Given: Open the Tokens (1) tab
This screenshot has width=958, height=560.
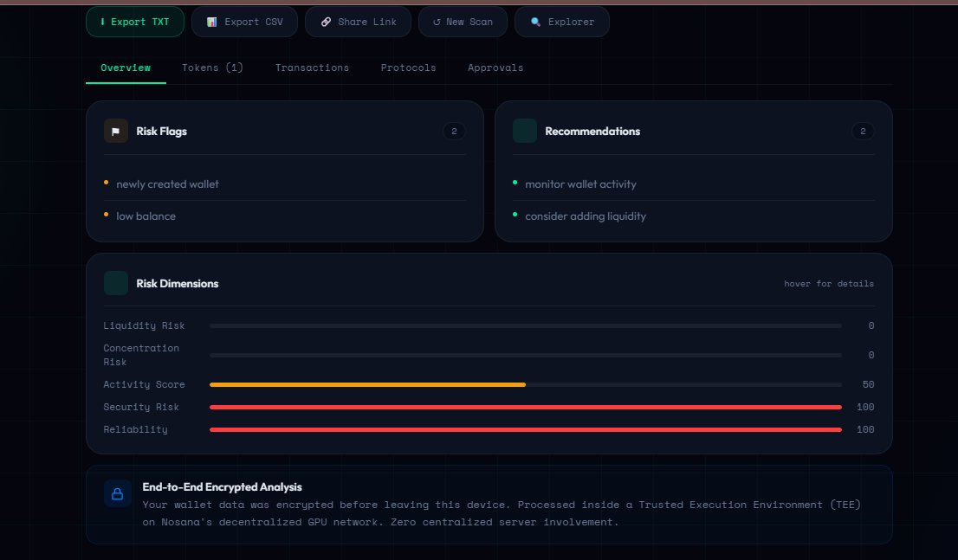Looking at the screenshot, I should (212, 68).
